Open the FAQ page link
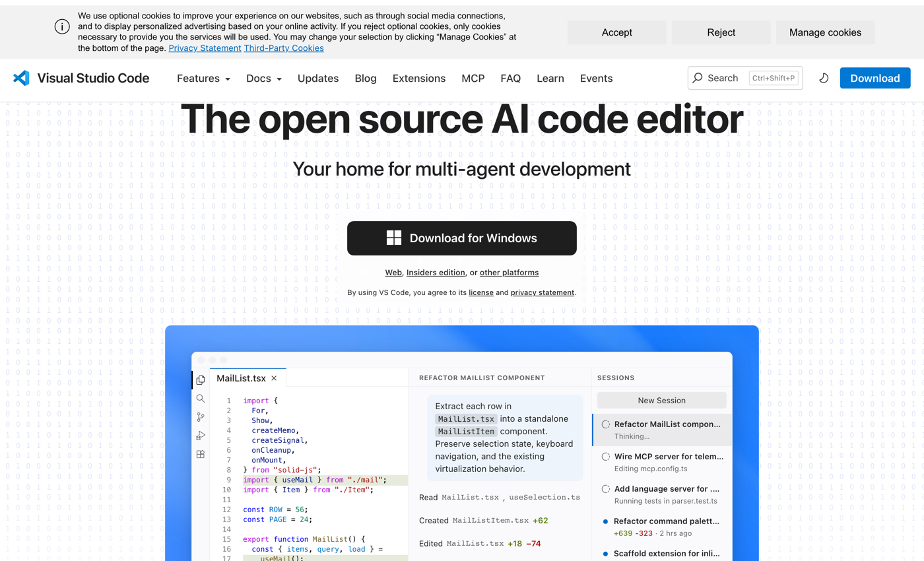The height and width of the screenshot is (561, 924). [511, 78]
